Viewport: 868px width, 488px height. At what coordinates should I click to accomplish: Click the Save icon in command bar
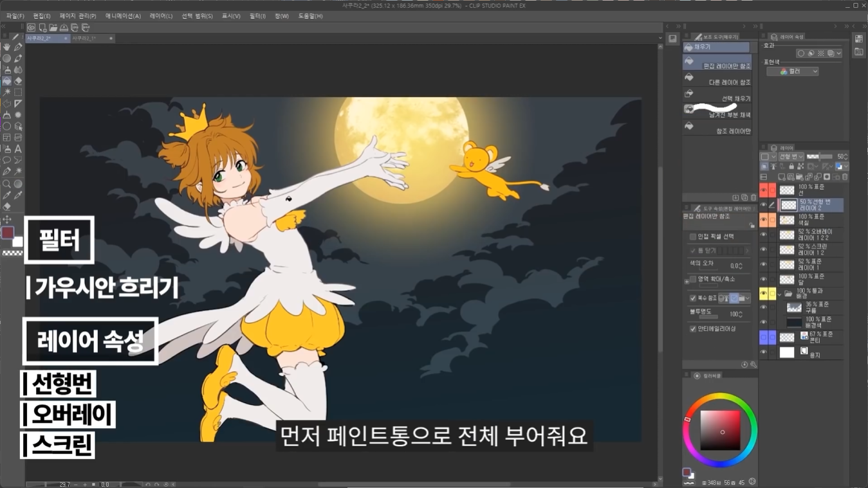pyautogui.click(x=64, y=28)
